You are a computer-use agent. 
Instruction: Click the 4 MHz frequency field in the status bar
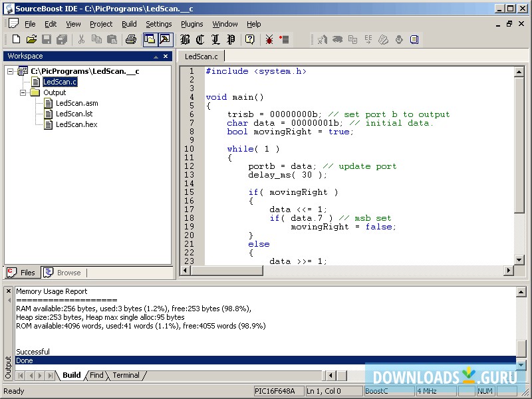click(x=436, y=391)
